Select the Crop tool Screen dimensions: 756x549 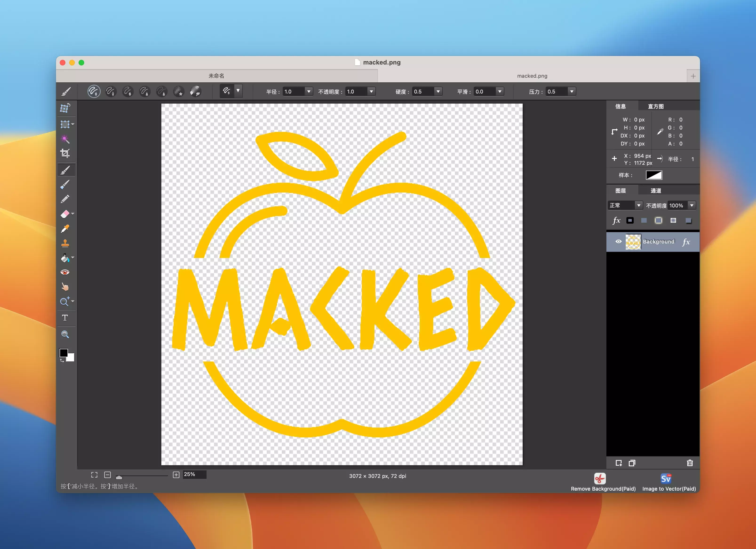[x=65, y=153]
